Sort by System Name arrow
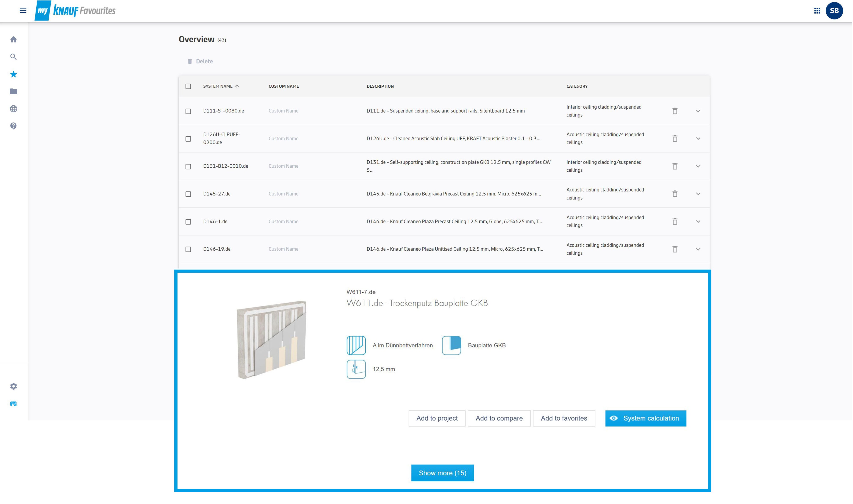The image size is (853, 504). 237,86
